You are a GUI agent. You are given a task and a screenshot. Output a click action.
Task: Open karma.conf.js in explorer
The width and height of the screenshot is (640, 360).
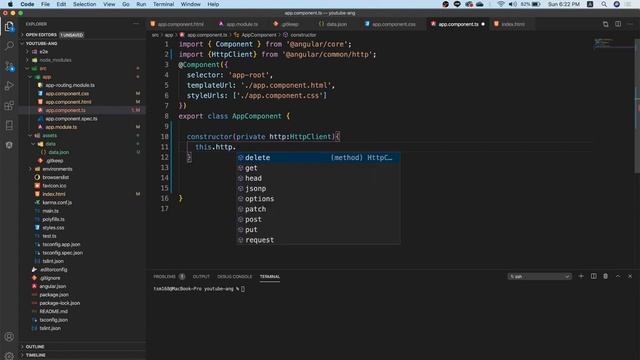(57, 202)
